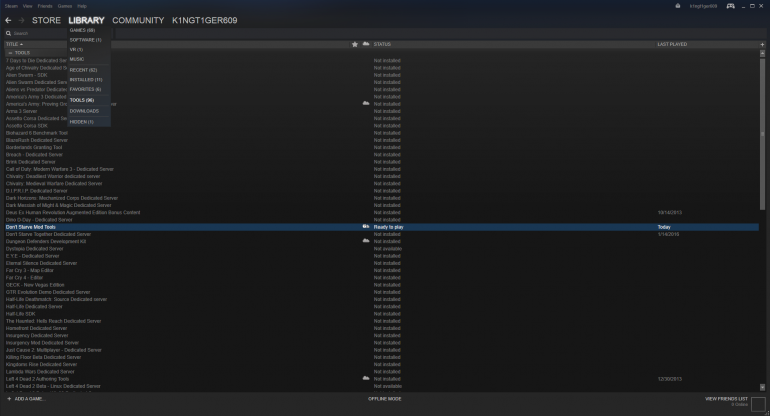Click the friends list avatar box
The height and width of the screenshot is (416, 770).
758,404
